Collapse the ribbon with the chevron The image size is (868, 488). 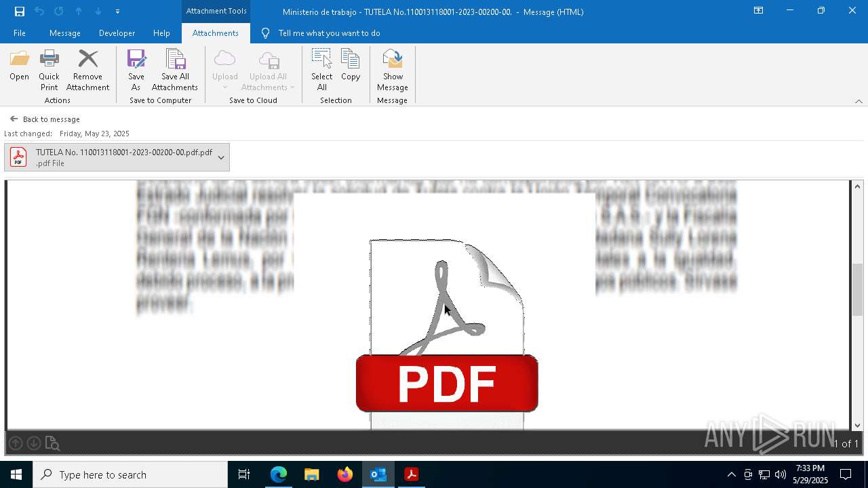[859, 101]
